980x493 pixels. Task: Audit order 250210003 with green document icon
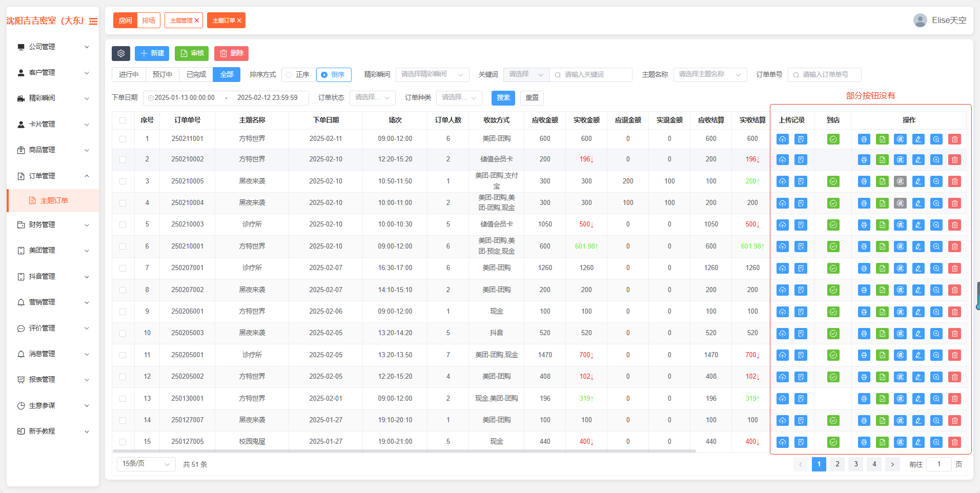tap(882, 225)
